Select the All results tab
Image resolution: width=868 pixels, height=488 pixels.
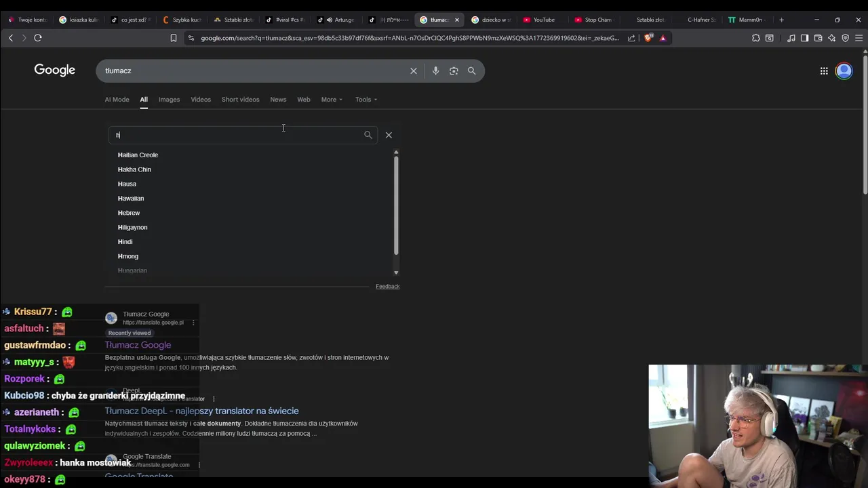click(144, 100)
